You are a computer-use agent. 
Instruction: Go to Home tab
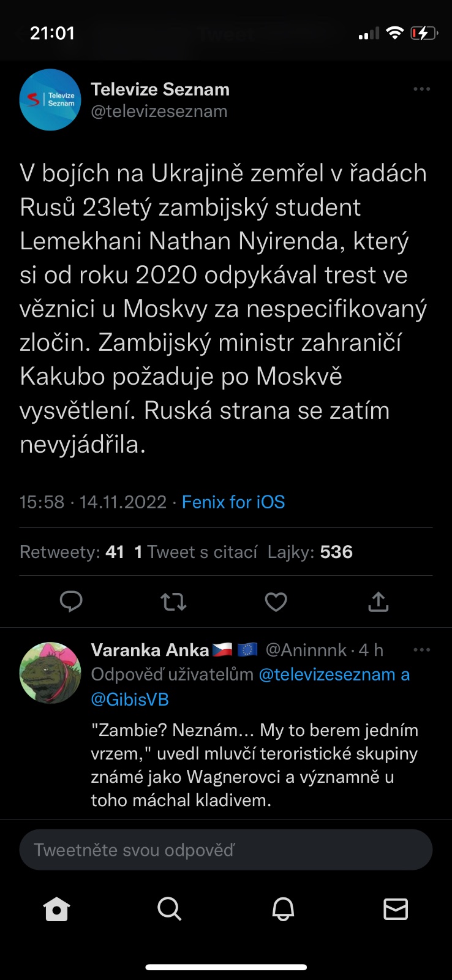56,910
